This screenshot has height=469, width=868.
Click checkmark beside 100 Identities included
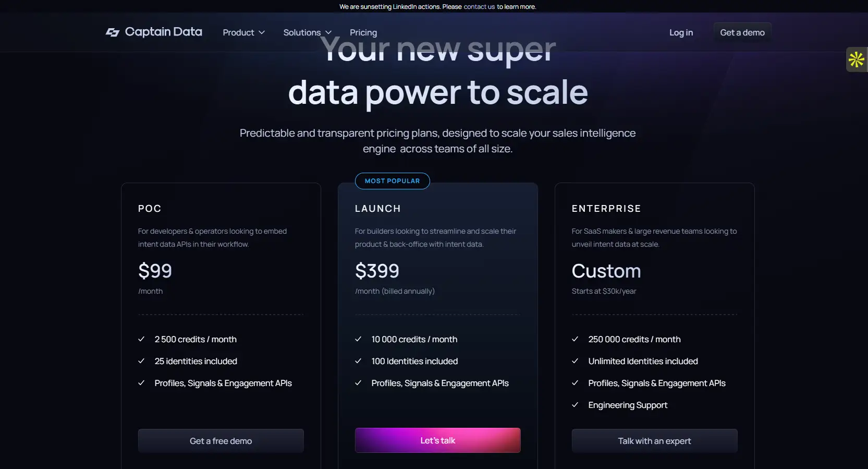(358, 361)
